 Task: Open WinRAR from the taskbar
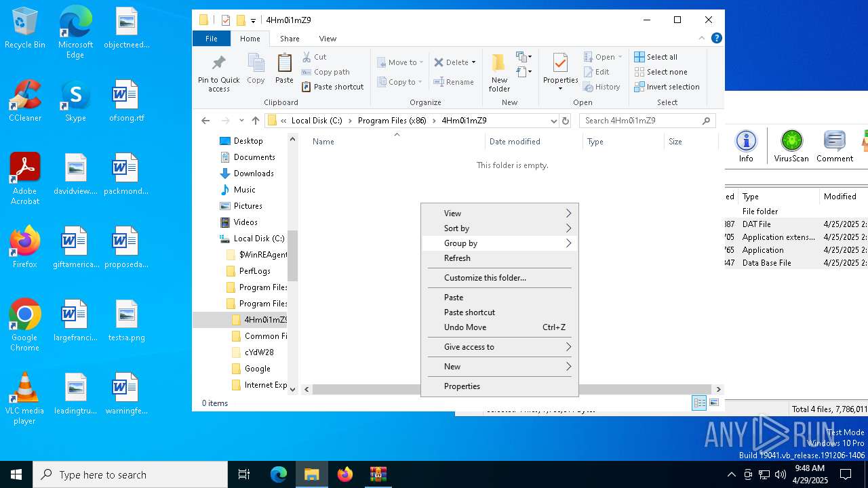point(378,474)
